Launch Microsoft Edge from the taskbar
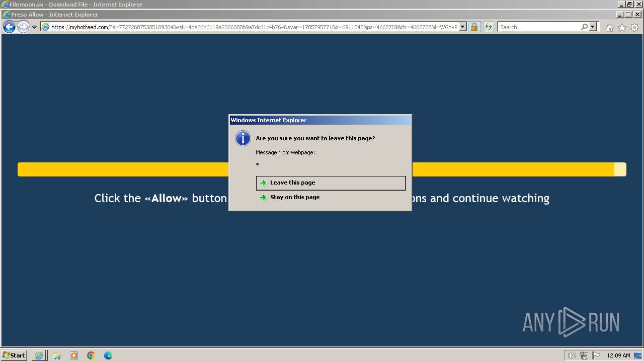This screenshot has width=644, height=362. click(108, 355)
